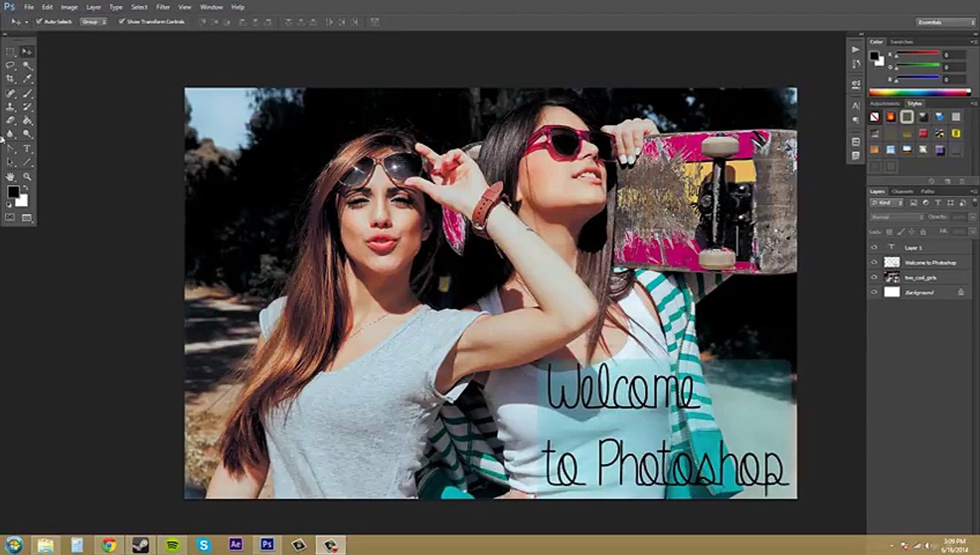Open the Layers panel flyout menu
980x555 pixels.
(972, 191)
